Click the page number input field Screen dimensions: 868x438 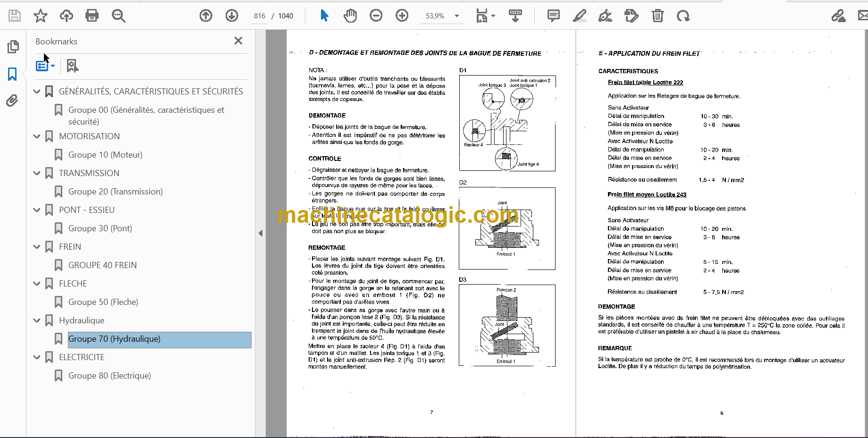[x=260, y=16]
